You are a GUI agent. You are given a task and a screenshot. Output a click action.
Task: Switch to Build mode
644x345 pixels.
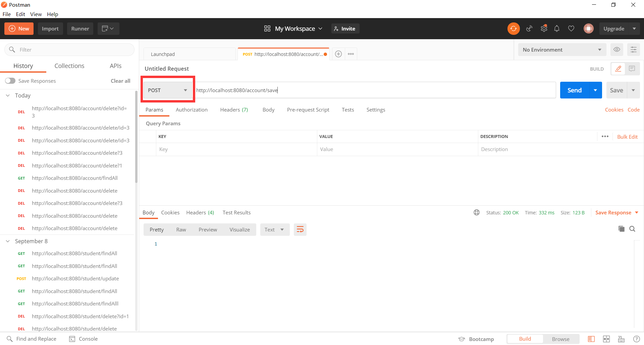(525, 339)
